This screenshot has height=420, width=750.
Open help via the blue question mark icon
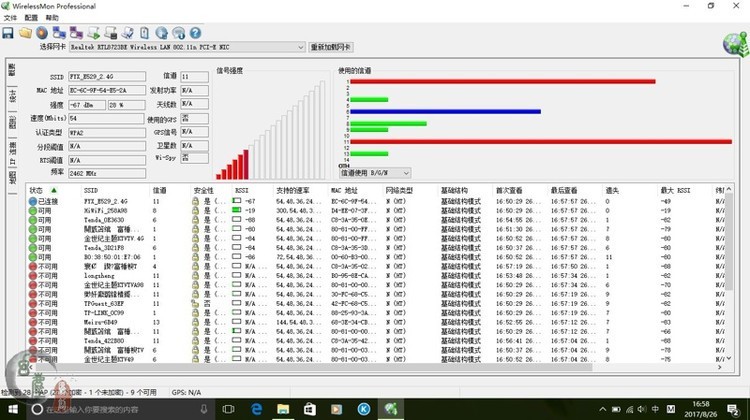pos(195,33)
